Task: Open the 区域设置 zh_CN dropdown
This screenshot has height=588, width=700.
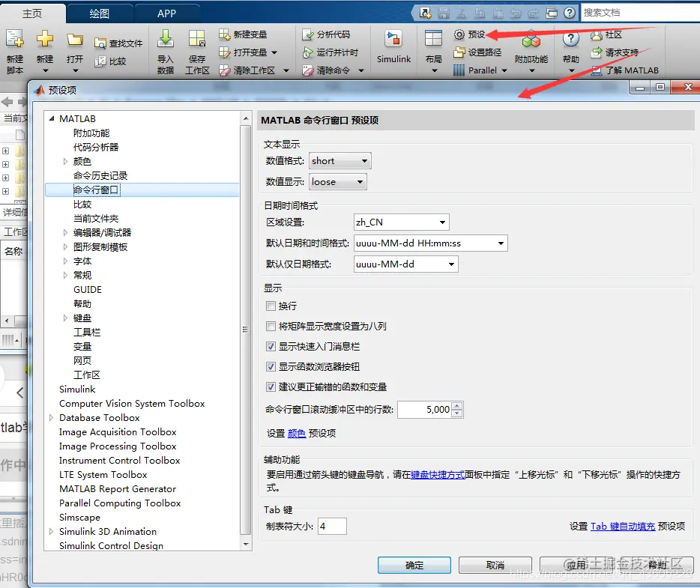Action: (402, 222)
